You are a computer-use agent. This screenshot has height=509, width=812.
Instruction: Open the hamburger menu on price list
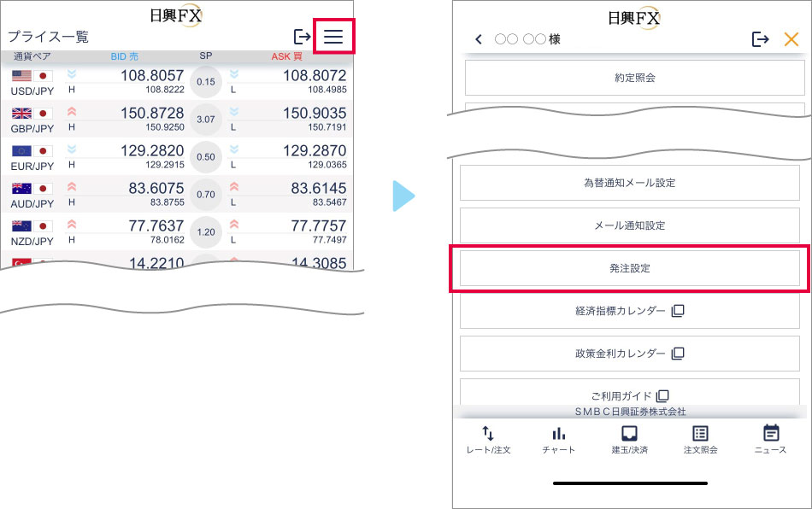point(333,37)
